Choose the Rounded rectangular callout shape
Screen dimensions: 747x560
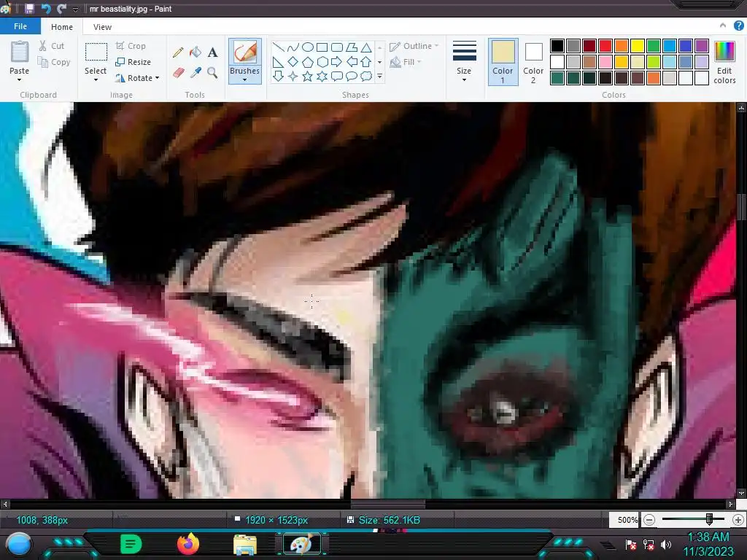337,76
